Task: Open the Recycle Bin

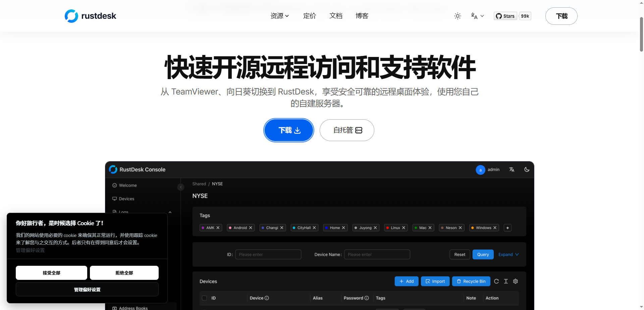Action: point(471,281)
